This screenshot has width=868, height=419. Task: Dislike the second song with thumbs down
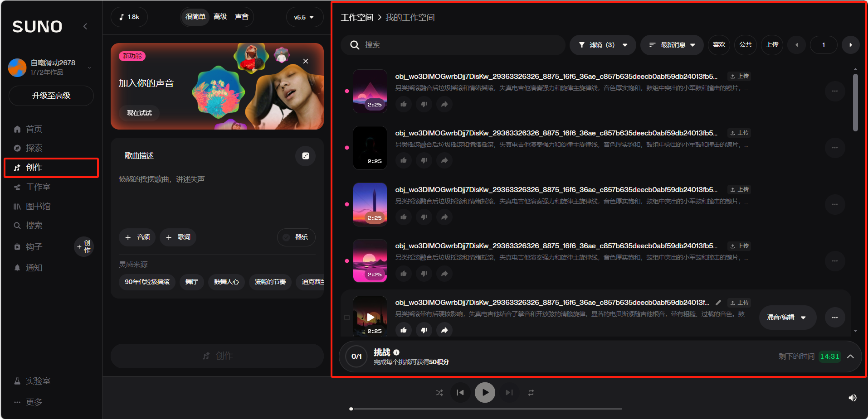point(424,160)
